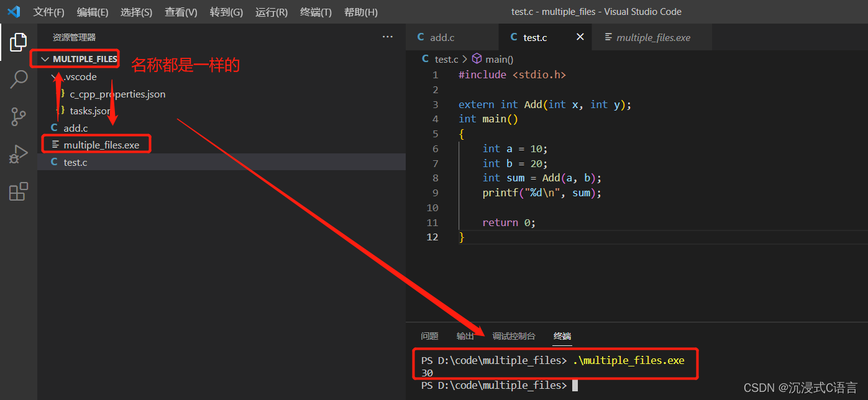
Task: Click the 资源管理器 panel title
Action: pyautogui.click(x=74, y=37)
